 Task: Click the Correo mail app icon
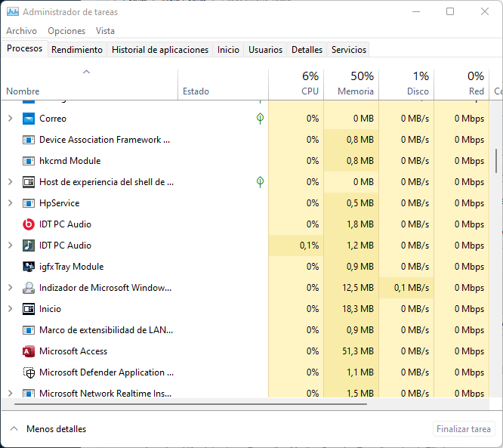click(29, 119)
